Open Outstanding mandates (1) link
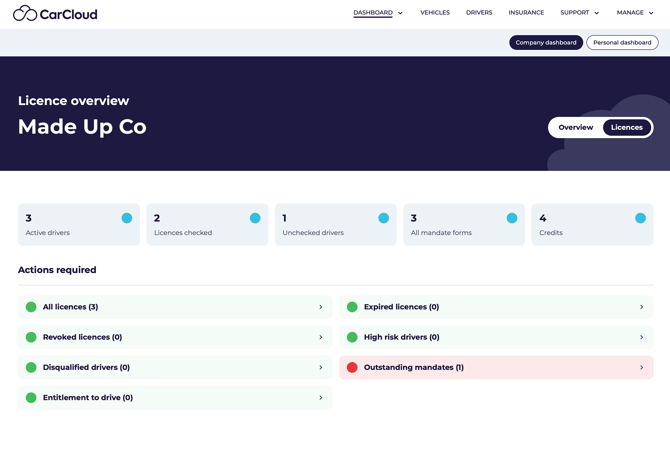Image resolution: width=670 pixels, height=459 pixels. [414, 368]
